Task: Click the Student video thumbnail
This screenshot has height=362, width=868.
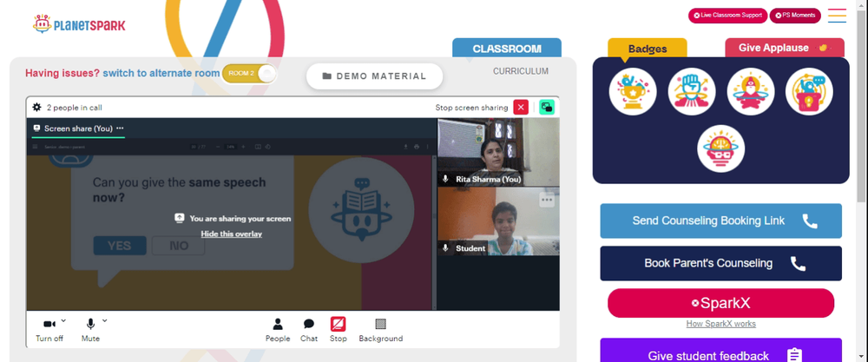Action: 498,221
